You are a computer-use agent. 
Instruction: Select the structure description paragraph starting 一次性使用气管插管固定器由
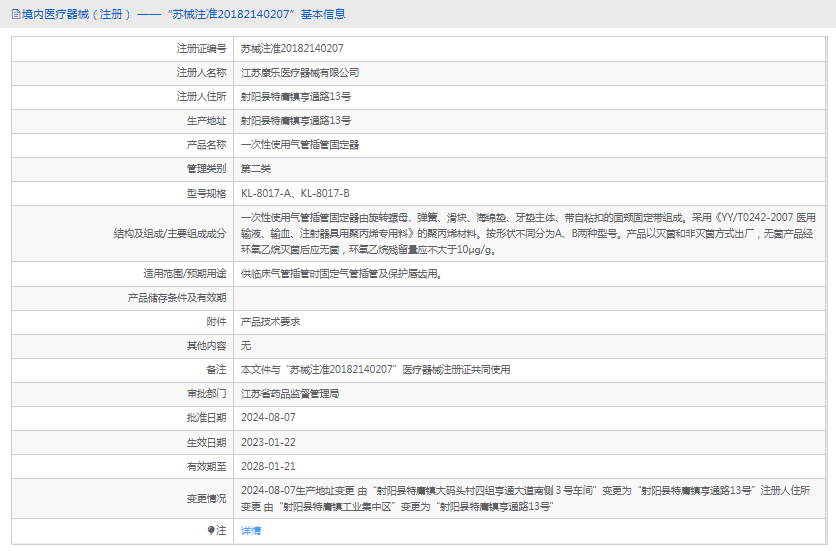[x=528, y=234]
